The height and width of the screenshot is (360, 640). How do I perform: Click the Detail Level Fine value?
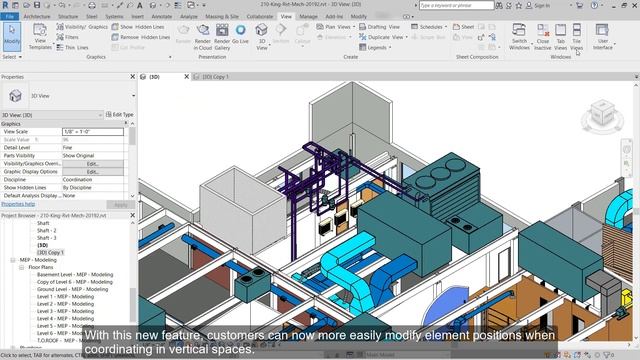(93, 148)
